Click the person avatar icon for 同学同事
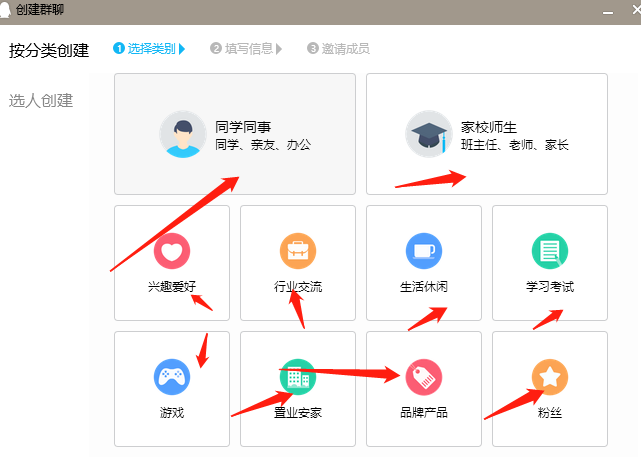641x460 pixels. pos(183,134)
